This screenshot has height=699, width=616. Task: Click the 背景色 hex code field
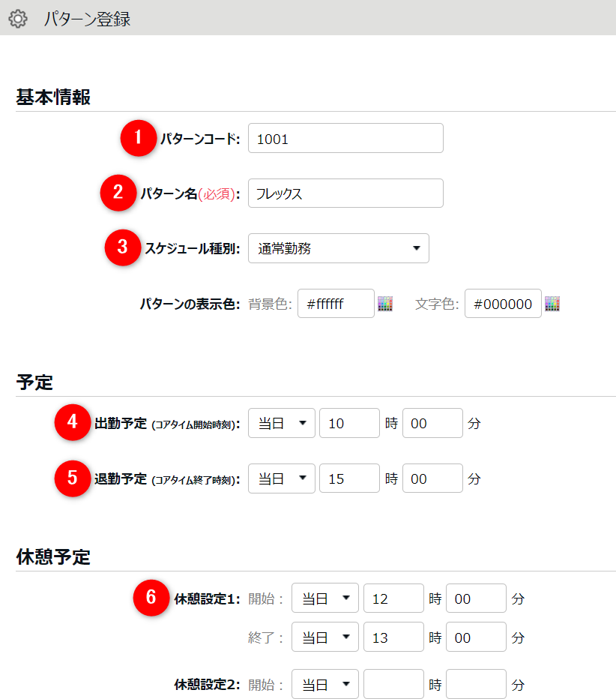(335, 304)
